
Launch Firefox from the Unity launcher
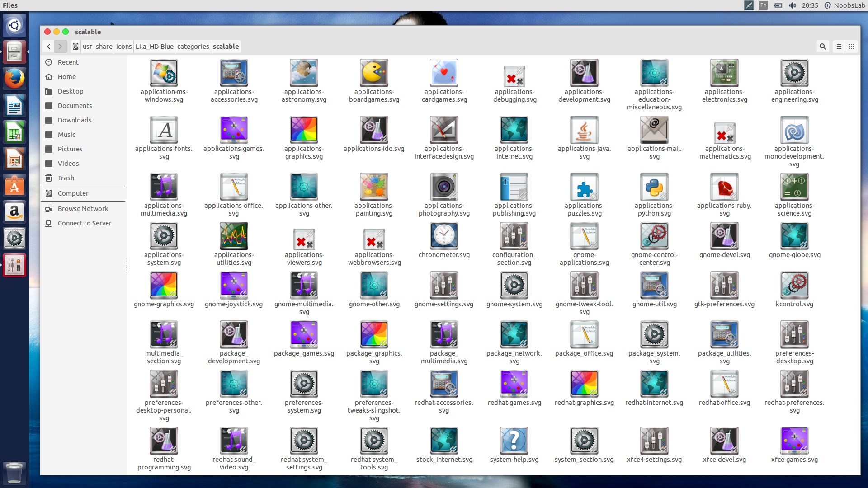tap(14, 78)
